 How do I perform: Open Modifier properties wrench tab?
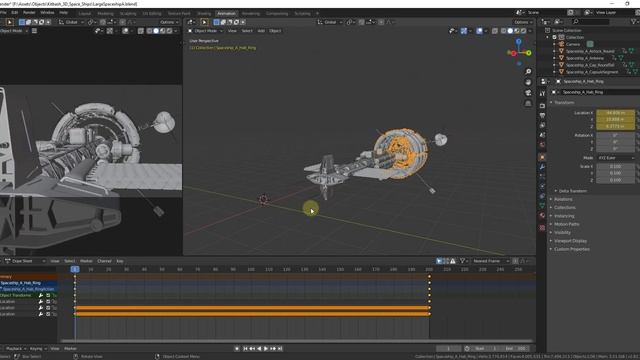pos(542,167)
